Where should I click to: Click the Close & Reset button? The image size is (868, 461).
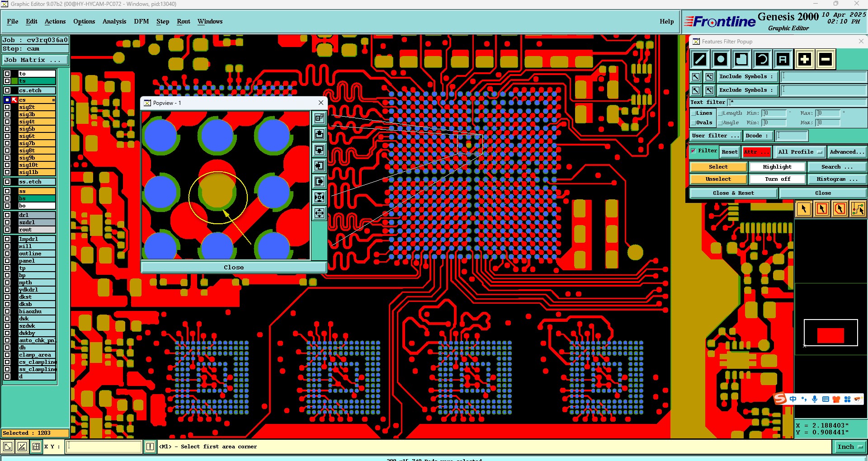coord(733,193)
